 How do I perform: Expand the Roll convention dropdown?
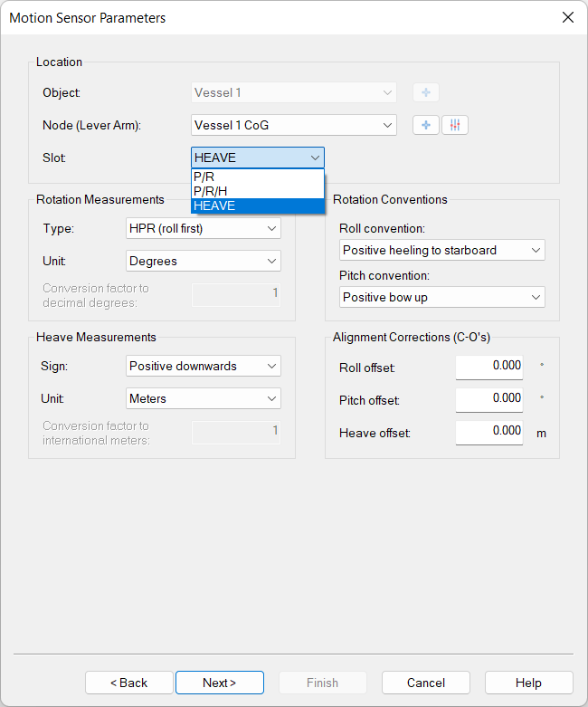coord(442,250)
